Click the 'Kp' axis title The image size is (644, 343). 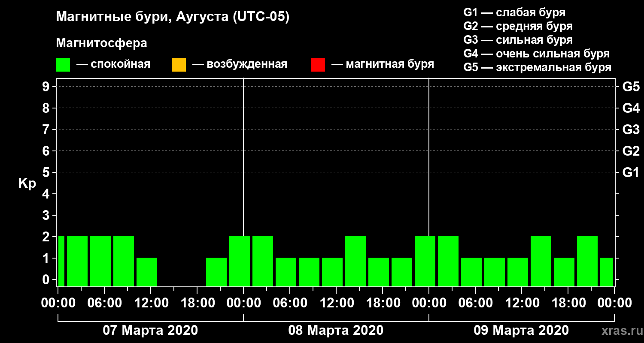coord(27,184)
